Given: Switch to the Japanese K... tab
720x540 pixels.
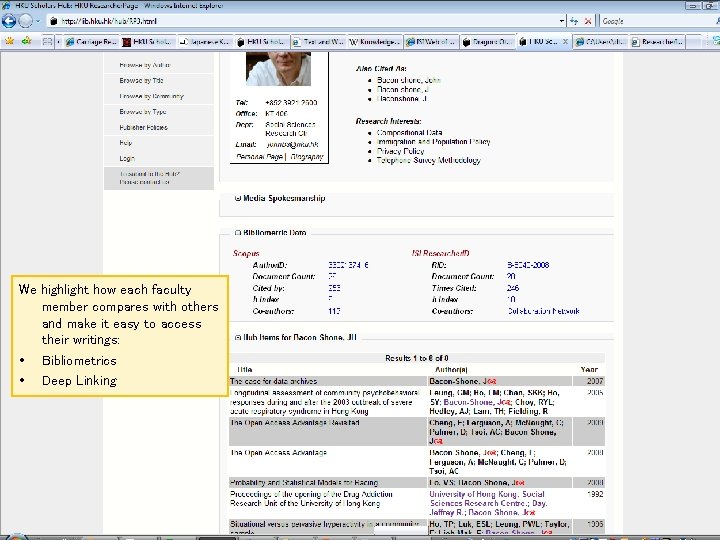Looking at the screenshot, I should click(204, 42).
